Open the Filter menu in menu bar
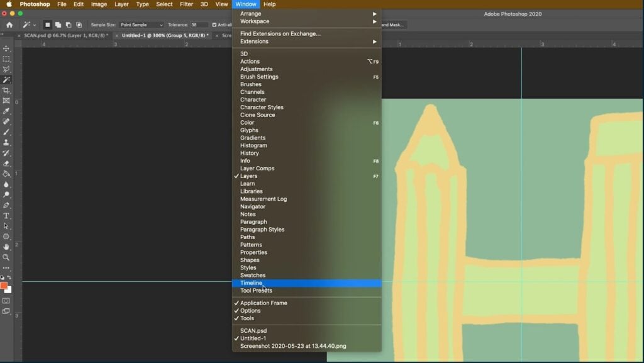644x363 pixels. pos(186,4)
